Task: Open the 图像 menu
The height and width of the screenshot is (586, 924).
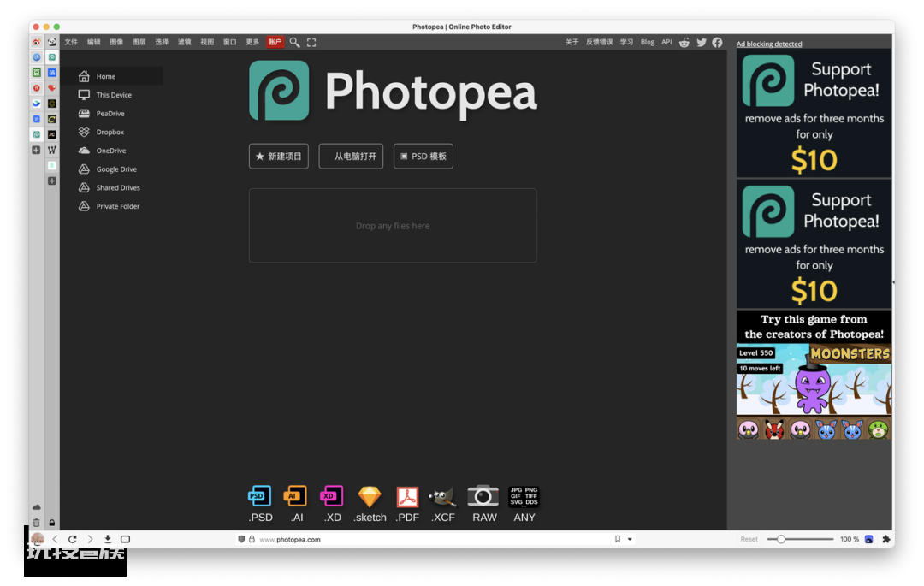Action: pos(116,43)
